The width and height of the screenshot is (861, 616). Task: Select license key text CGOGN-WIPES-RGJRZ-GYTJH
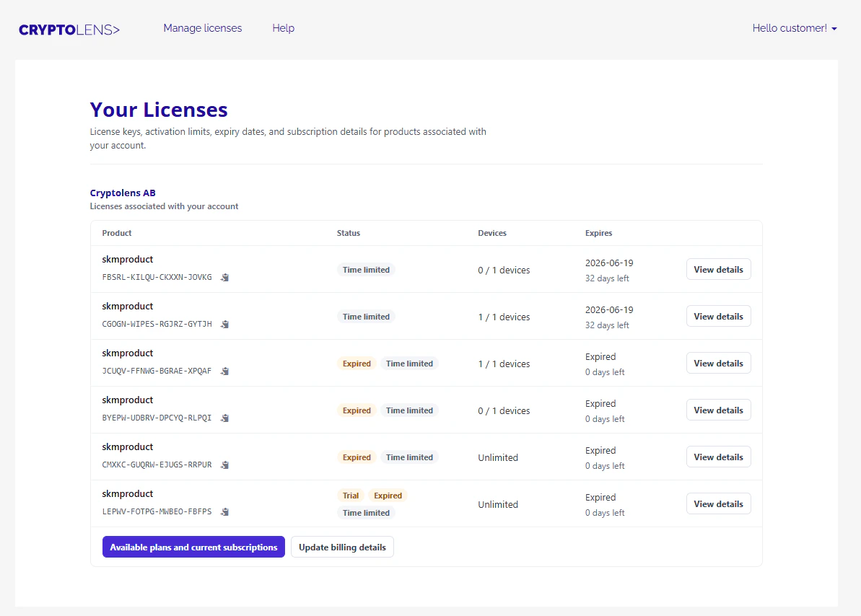(x=157, y=324)
